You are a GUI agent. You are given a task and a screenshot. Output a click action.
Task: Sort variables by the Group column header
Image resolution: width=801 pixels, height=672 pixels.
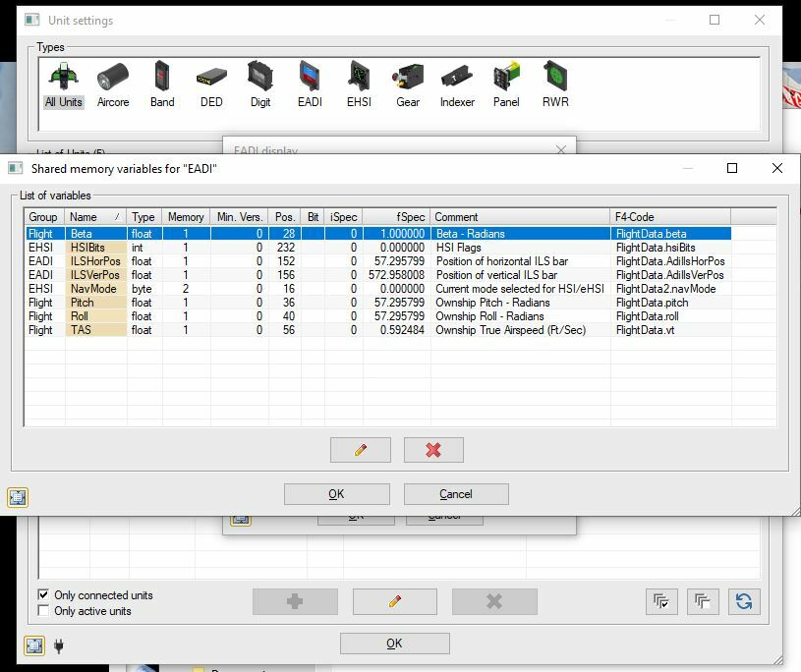click(44, 217)
